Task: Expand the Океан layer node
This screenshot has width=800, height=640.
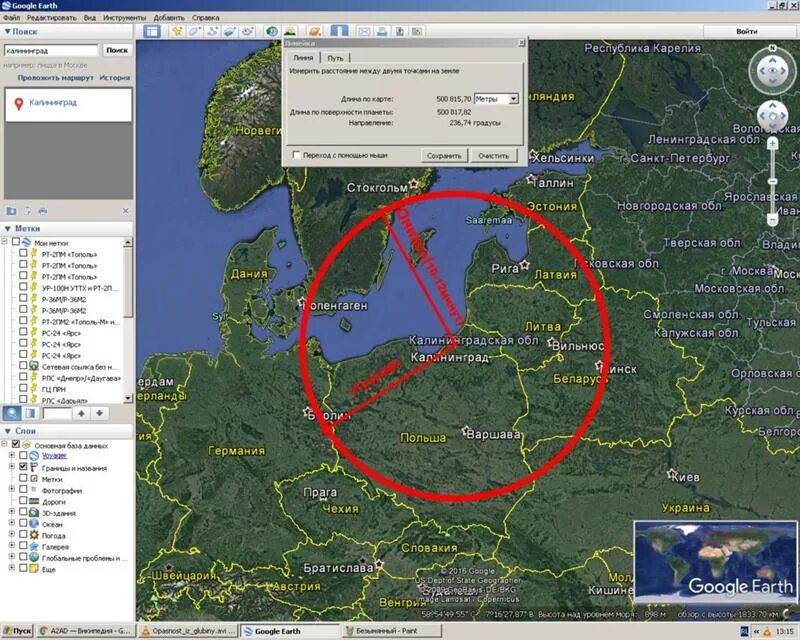Action: click(x=11, y=523)
